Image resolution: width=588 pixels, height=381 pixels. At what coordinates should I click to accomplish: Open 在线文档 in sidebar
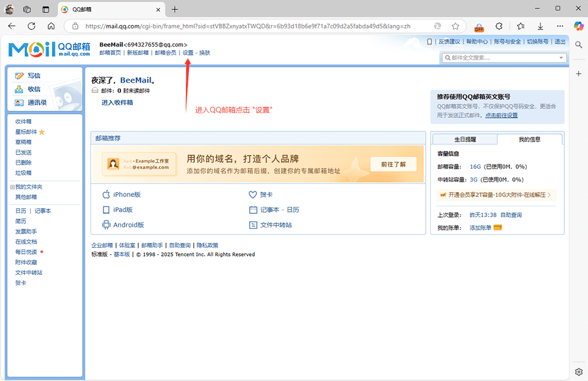click(26, 242)
